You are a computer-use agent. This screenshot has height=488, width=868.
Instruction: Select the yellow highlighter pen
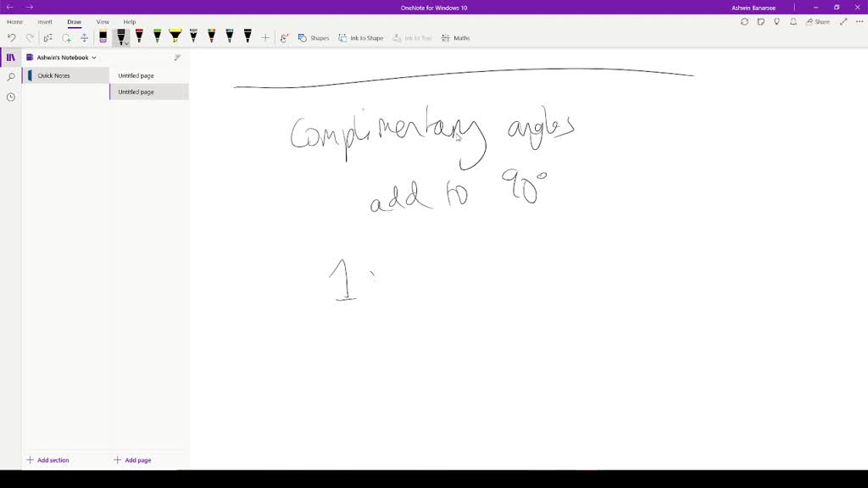(x=175, y=36)
